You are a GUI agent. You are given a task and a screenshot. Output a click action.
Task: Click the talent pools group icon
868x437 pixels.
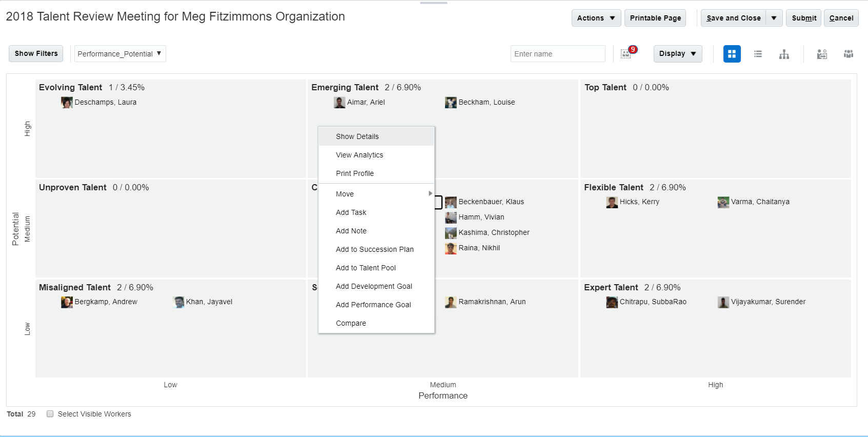click(849, 54)
